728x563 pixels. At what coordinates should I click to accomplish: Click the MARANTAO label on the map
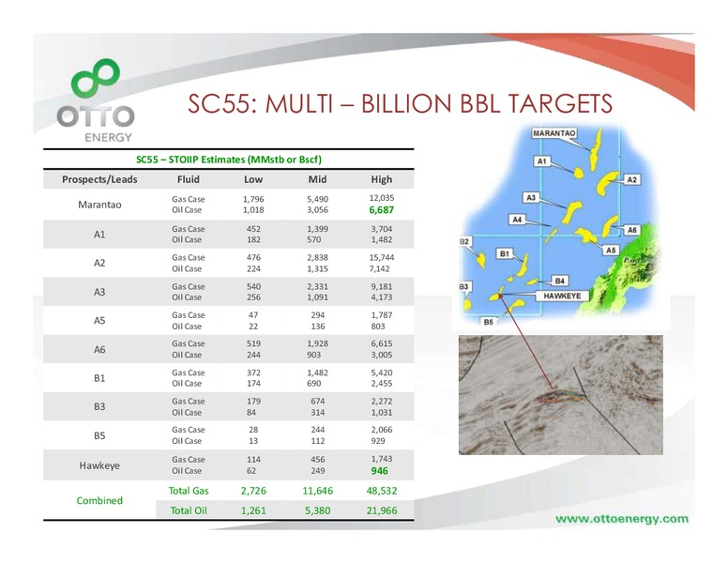(554, 133)
